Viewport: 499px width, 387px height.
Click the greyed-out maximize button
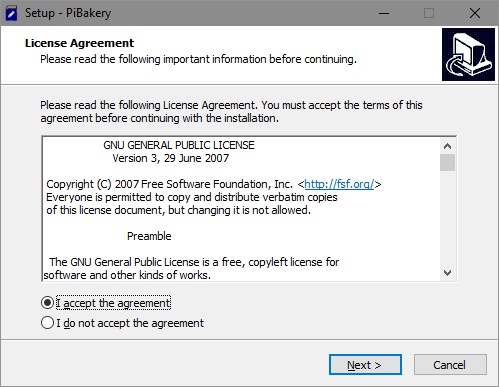coord(429,13)
